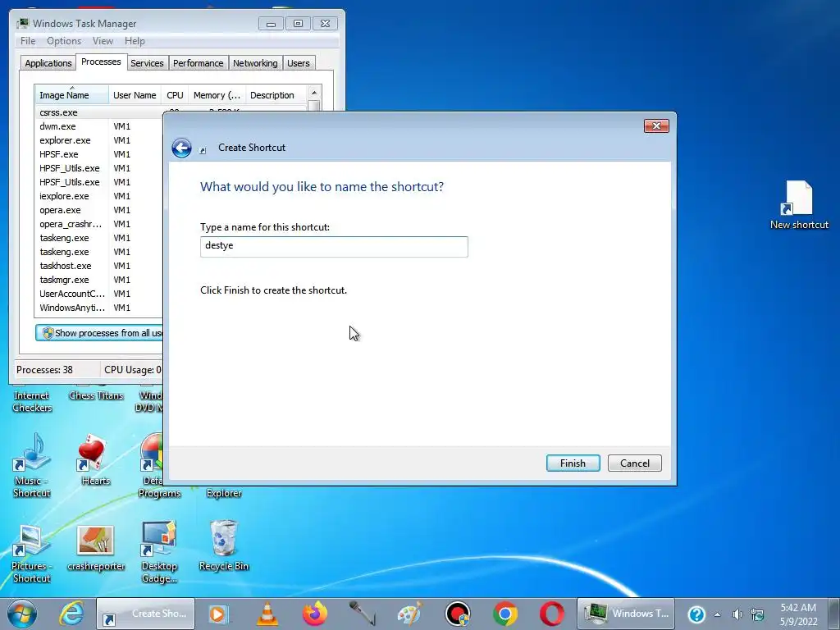Select the Processes tab
Screen dimensions: 840x630
(101, 62)
